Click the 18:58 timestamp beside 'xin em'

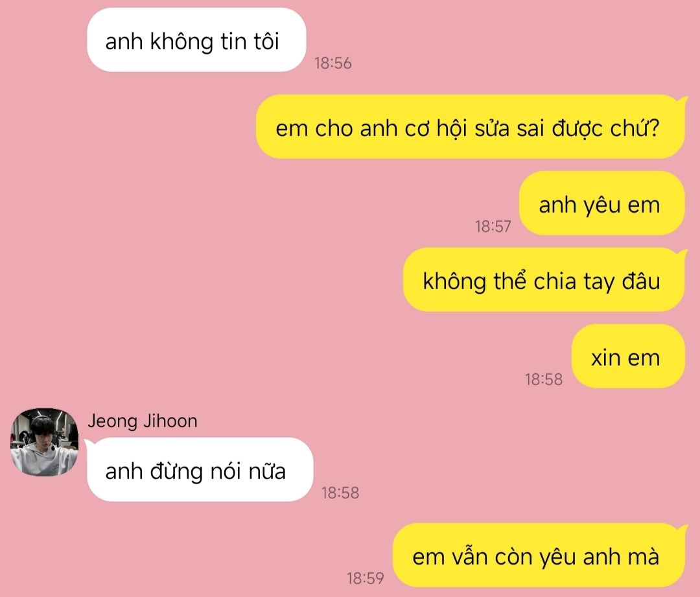544,380
